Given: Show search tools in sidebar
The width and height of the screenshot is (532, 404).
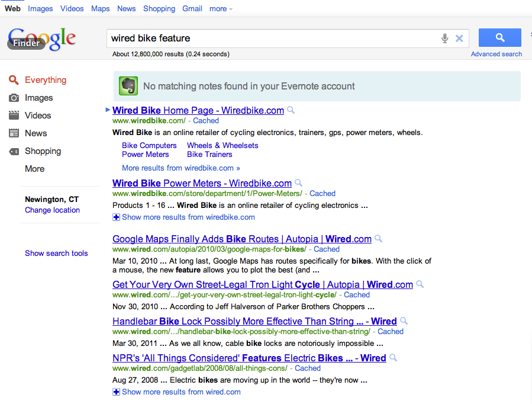Looking at the screenshot, I should tap(56, 253).
